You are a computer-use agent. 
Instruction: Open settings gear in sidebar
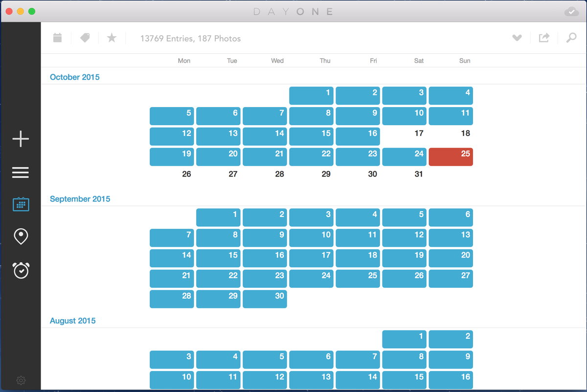tap(21, 380)
